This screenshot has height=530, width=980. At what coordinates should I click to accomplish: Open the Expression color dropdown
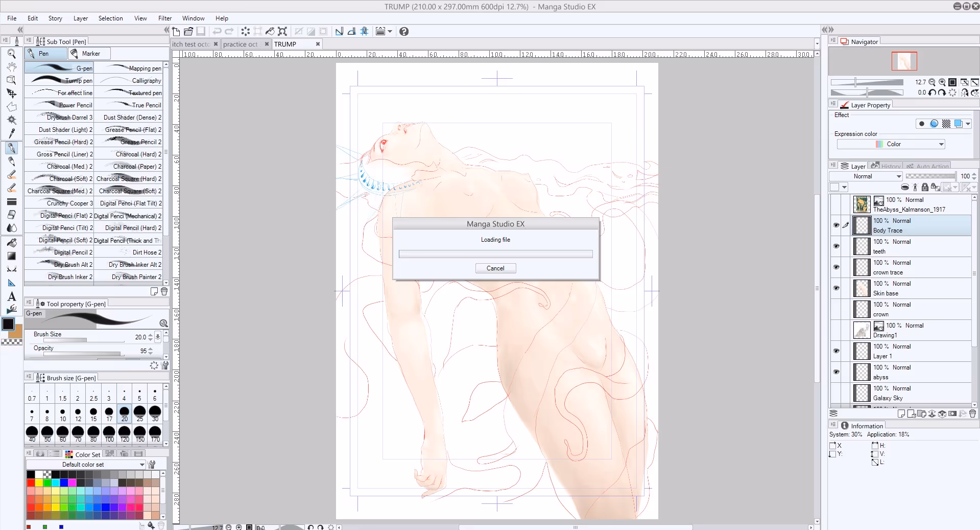[x=891, y=145]
